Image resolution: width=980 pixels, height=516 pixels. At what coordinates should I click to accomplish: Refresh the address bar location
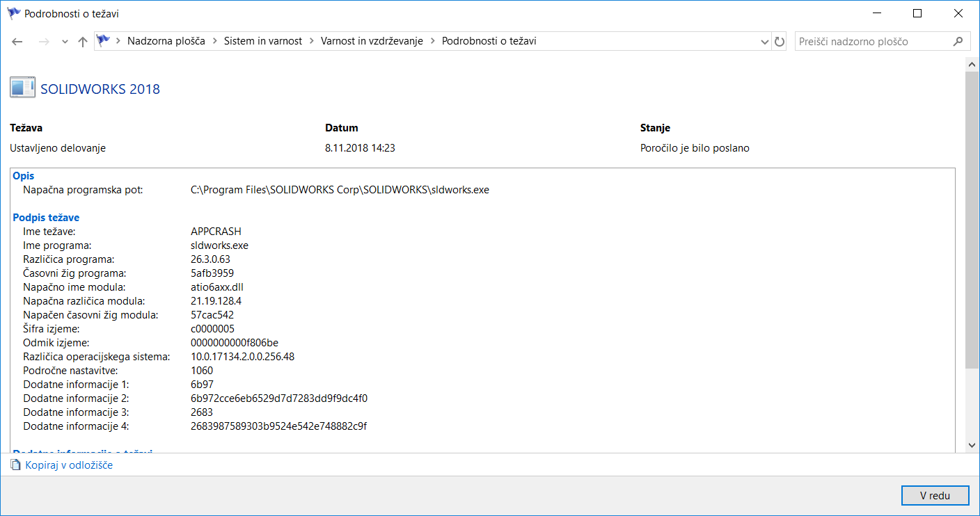point(780,42)
